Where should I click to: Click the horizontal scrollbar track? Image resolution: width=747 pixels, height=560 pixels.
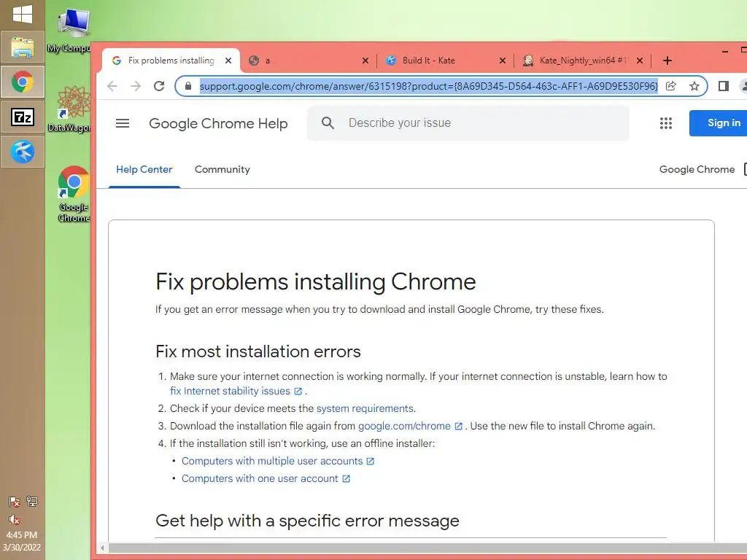tap(427, 548)
